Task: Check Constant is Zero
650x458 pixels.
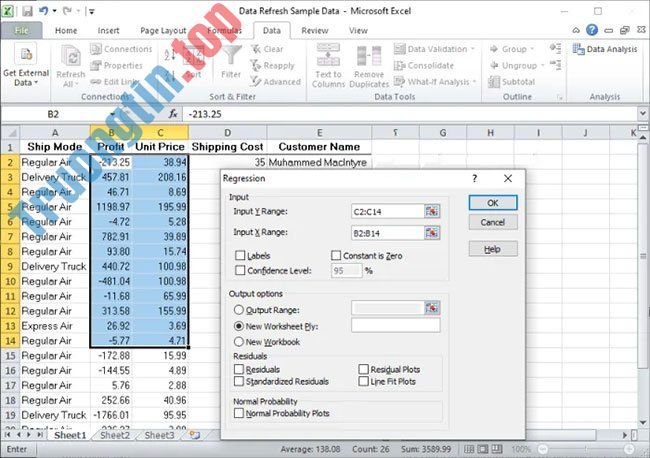Action: pyautogui.click(x=336, y=255)
